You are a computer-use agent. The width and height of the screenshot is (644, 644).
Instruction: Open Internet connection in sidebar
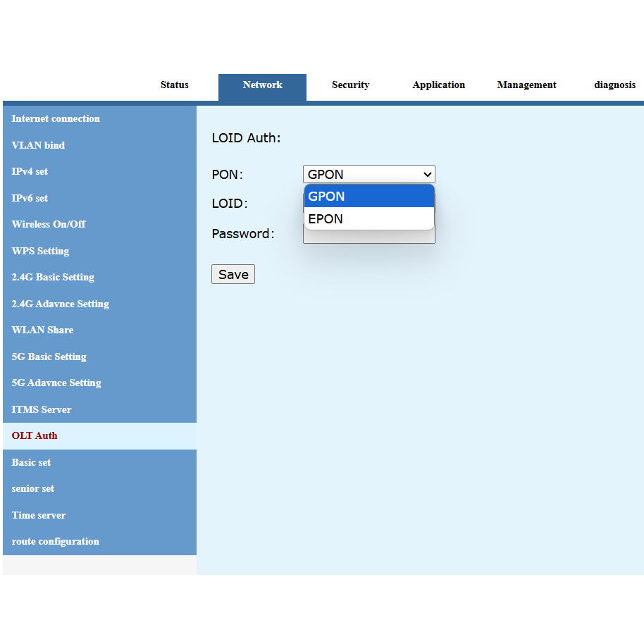tap(56, 119)
